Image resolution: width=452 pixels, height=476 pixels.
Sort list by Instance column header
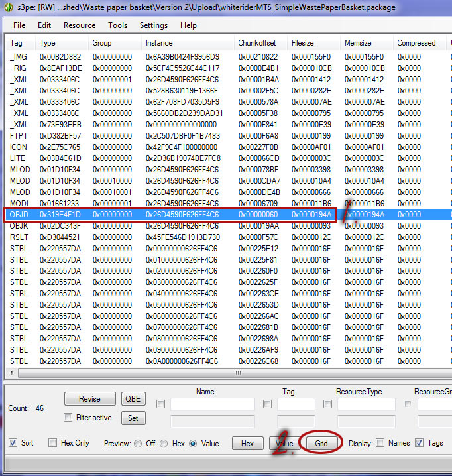pyautogui.click(x=159, y=43)
